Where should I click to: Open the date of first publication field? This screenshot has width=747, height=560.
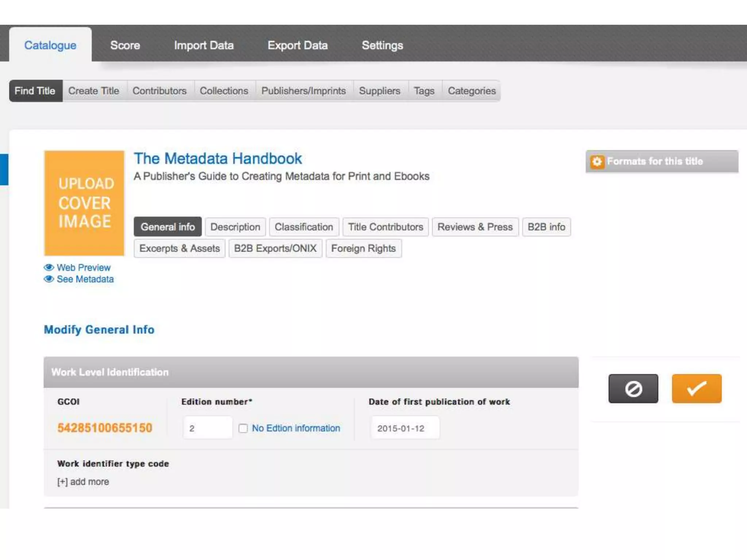pyautogui.click(x=405, y=428)
